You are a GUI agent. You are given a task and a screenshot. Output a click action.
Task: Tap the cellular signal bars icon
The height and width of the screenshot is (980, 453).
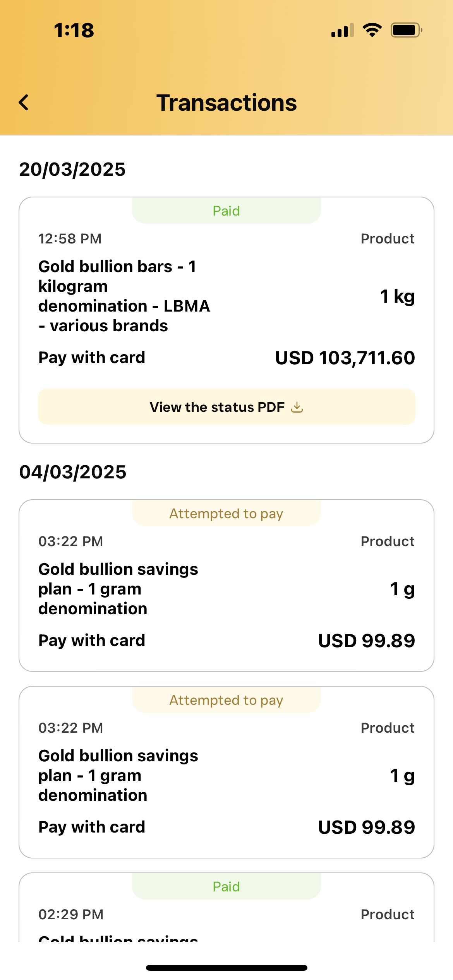(x=343, y=30)
